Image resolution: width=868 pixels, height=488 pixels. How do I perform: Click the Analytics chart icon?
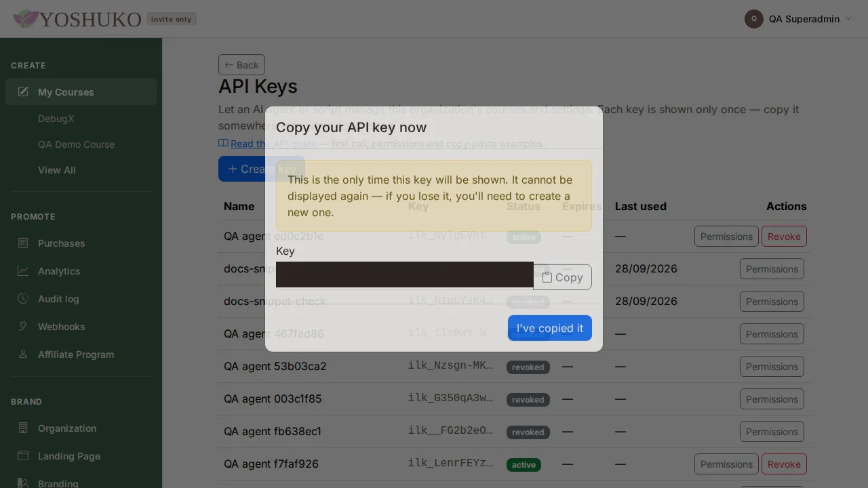[x=23, y=270]
